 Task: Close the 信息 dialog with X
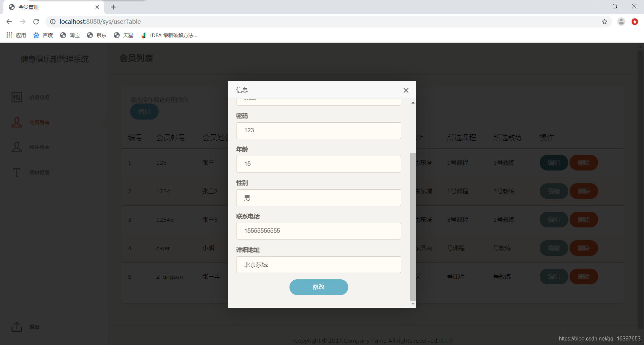click(406, 90)
